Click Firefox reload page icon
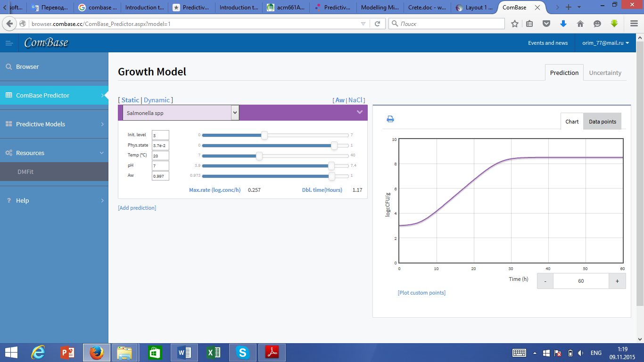644x362 pixels. pos(377,24)
